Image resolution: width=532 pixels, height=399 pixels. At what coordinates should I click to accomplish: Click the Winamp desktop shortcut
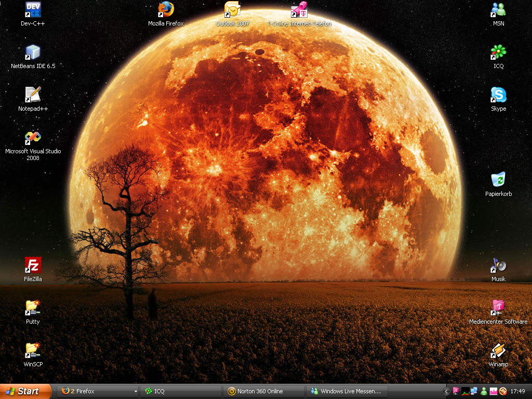[x=498, y=351]
